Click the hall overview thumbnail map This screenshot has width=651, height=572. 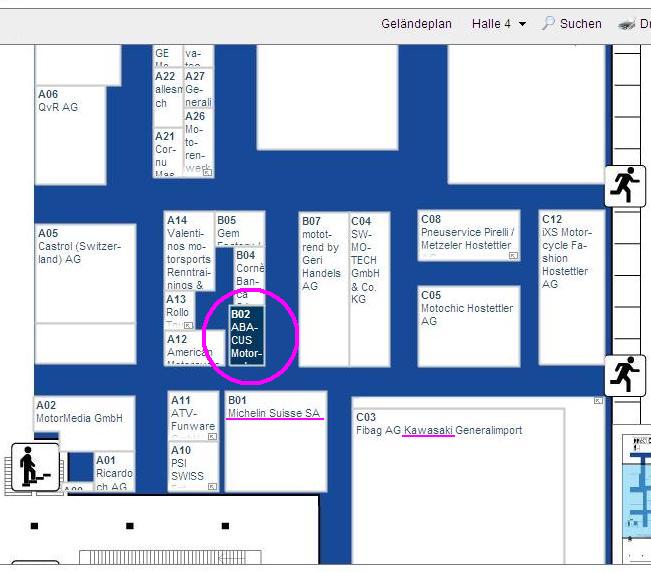(x=636, y=490)
